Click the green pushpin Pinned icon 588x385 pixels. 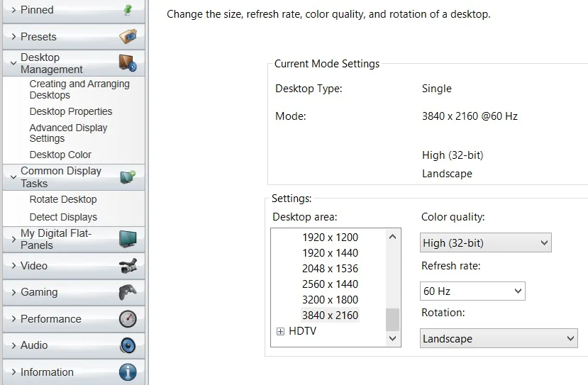[128, 10]
